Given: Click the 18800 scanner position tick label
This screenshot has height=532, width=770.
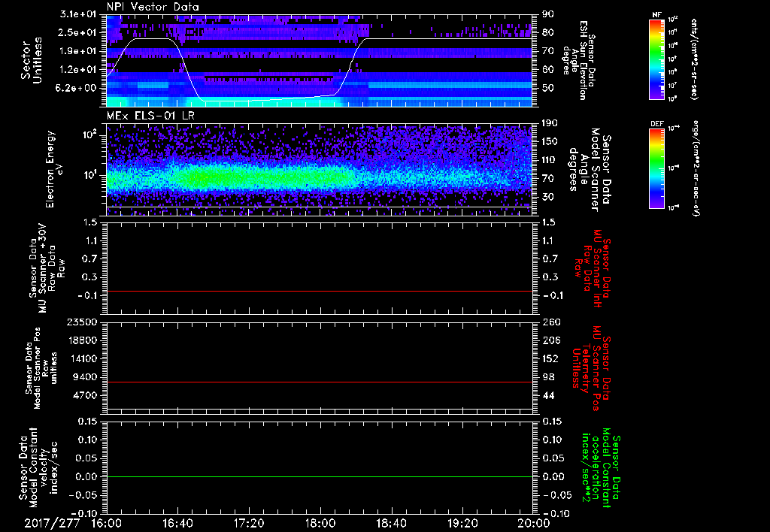Looking at the screenshot, I should 83,340.
